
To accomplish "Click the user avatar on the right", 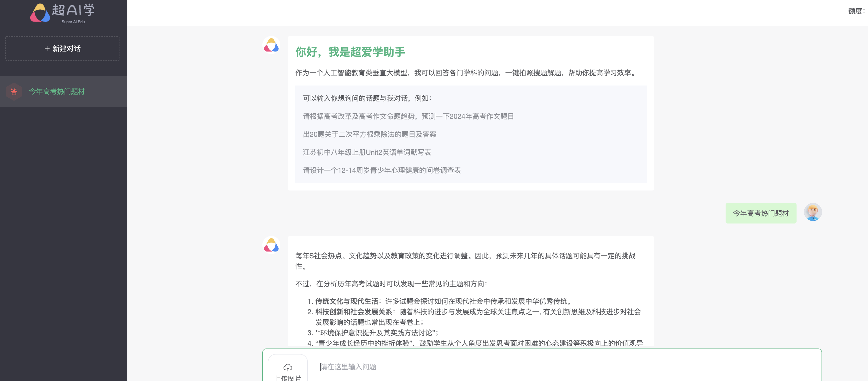I will [x=813, y=212].
